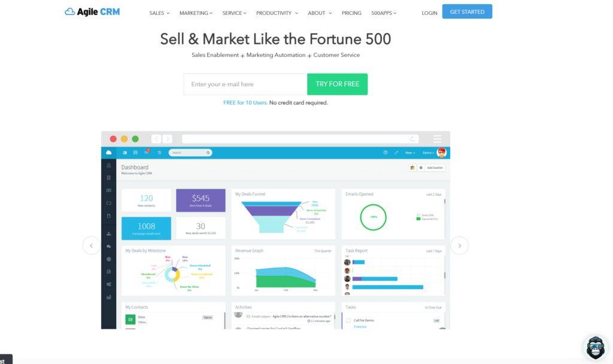The image size is (613, 364).
Task: Go to previous slide with left arrow
Action: tap(92, 245)
